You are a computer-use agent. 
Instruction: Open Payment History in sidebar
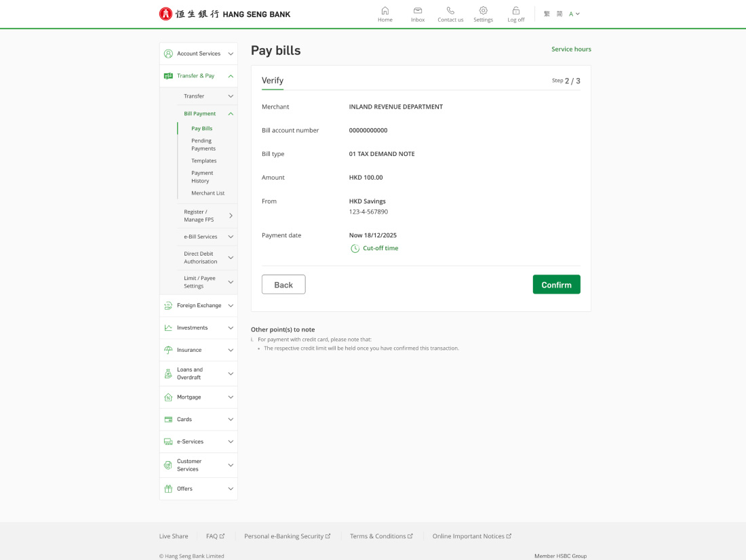point(201,177)
